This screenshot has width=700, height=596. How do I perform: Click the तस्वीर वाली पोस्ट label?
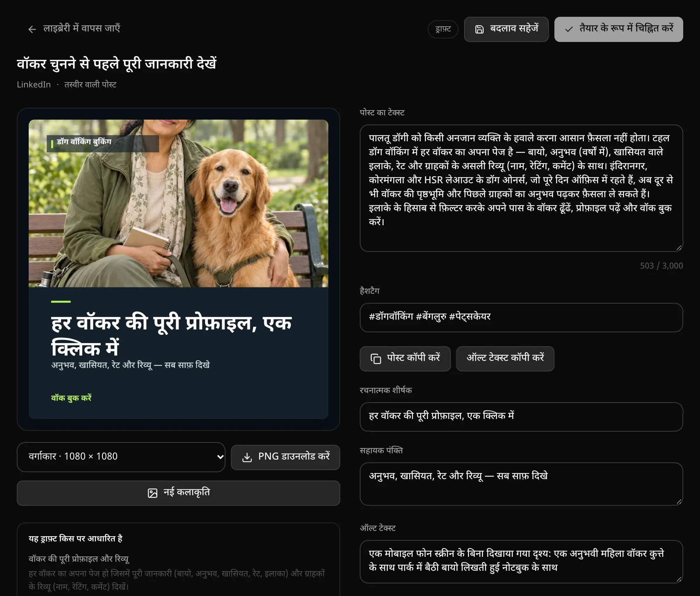coord(90,85)
